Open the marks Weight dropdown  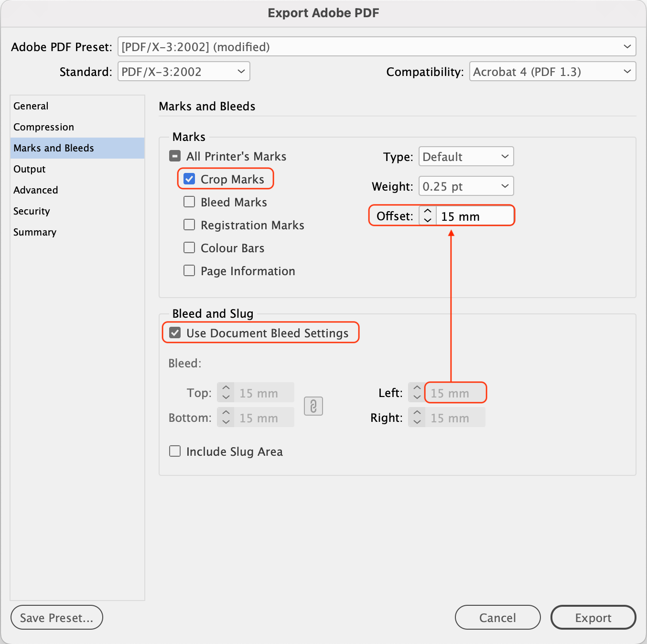[x=466, y=186]
